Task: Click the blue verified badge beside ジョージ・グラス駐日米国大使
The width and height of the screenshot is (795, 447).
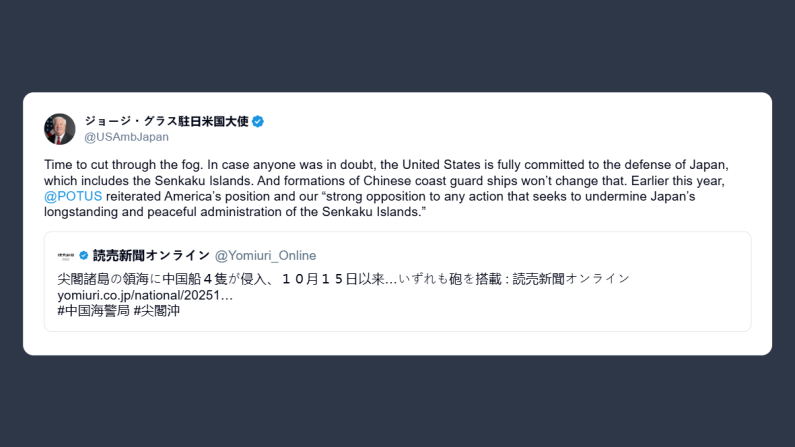Action: click(x=257, y=121)
